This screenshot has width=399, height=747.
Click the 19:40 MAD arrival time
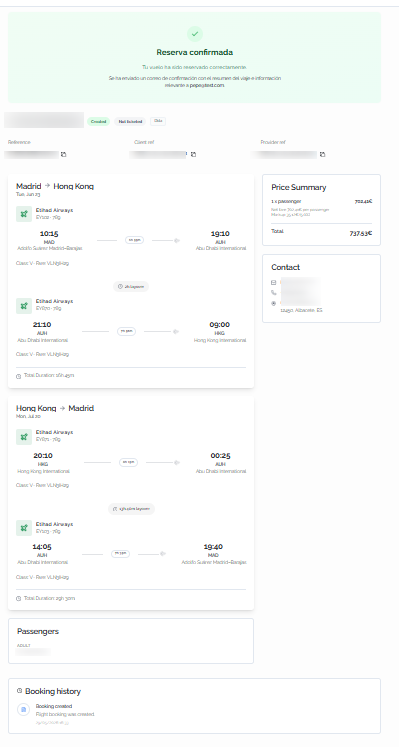click(213, 547)
